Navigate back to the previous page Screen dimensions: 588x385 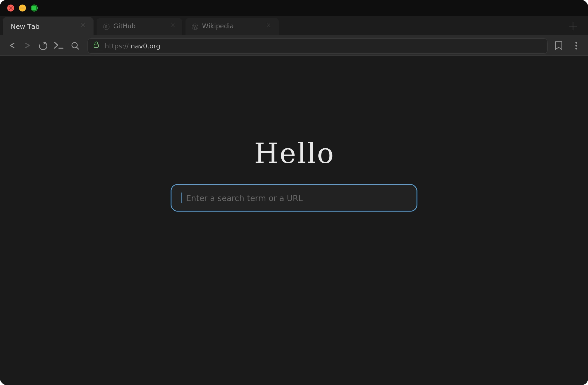click(12, 46)
